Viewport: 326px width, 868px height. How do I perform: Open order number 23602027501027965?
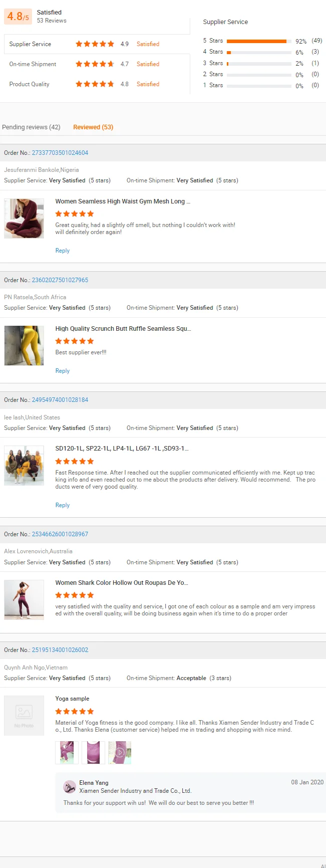pos(60,280)
